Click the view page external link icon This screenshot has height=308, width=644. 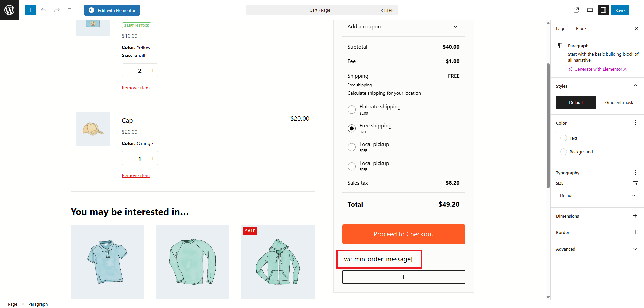(576, 10)
